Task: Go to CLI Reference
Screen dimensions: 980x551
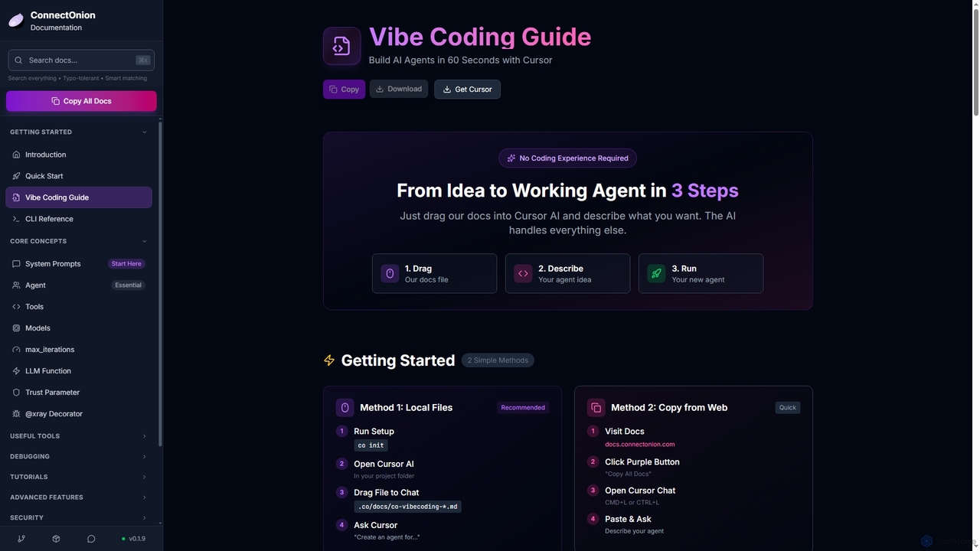Action: click(x=78, y=219)
